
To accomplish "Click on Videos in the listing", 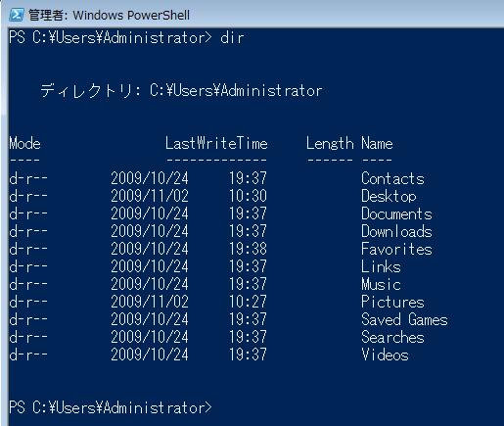I will point(385,355).
